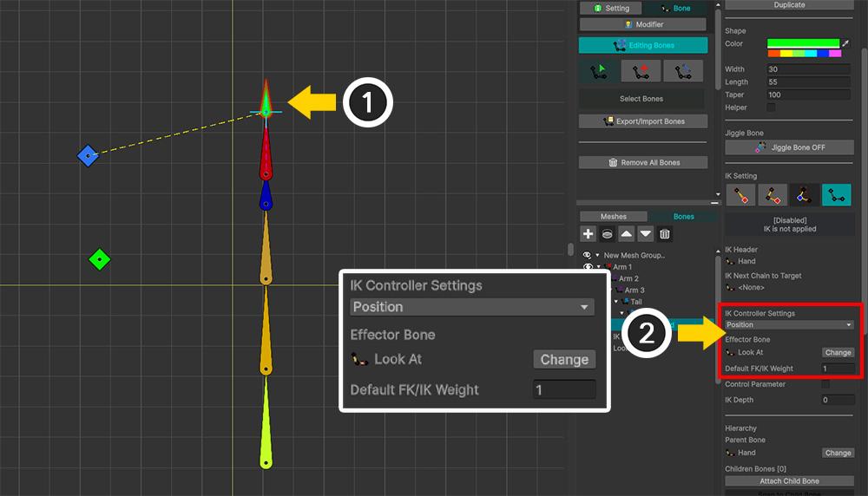Toggle visibility of New Mesh Group
Screen dimensions: 868x496
coord(587,255)
